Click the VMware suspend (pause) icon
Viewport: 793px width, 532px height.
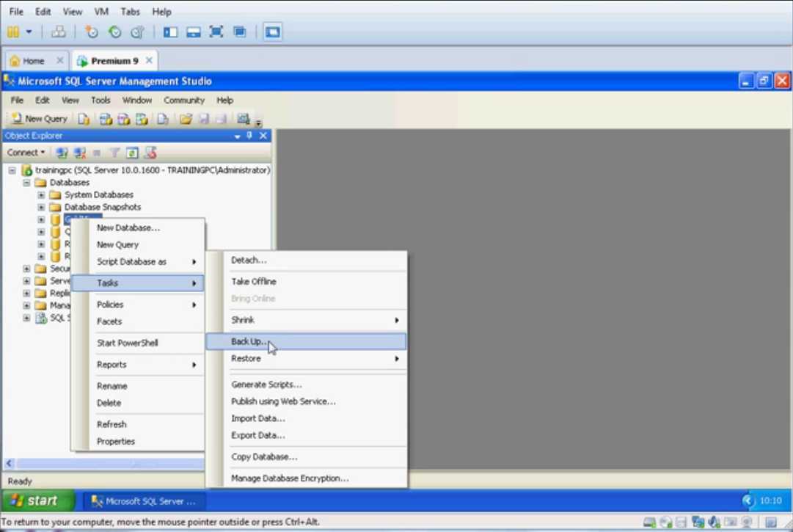(13, 32)
